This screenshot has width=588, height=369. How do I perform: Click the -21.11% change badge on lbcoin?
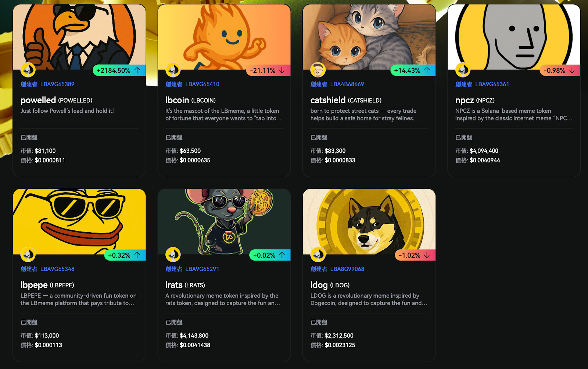click(x=268, y=70)
